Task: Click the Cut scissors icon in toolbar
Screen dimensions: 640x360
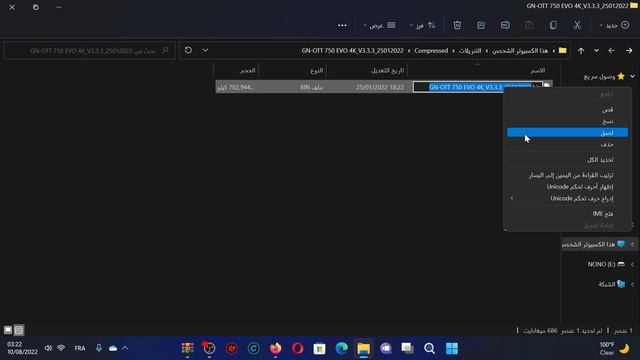Action: pos(577,25)
